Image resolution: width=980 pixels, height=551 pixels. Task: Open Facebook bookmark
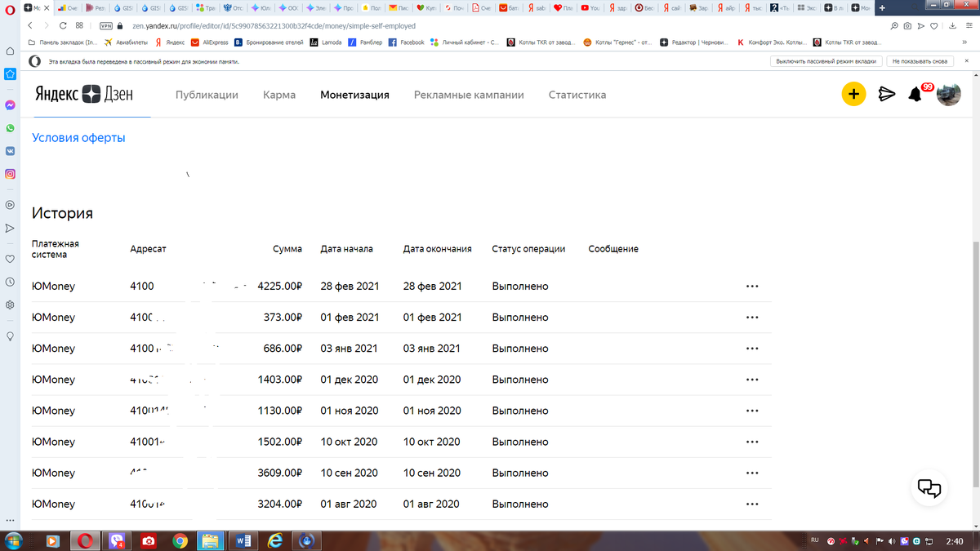tap(406, 42)
